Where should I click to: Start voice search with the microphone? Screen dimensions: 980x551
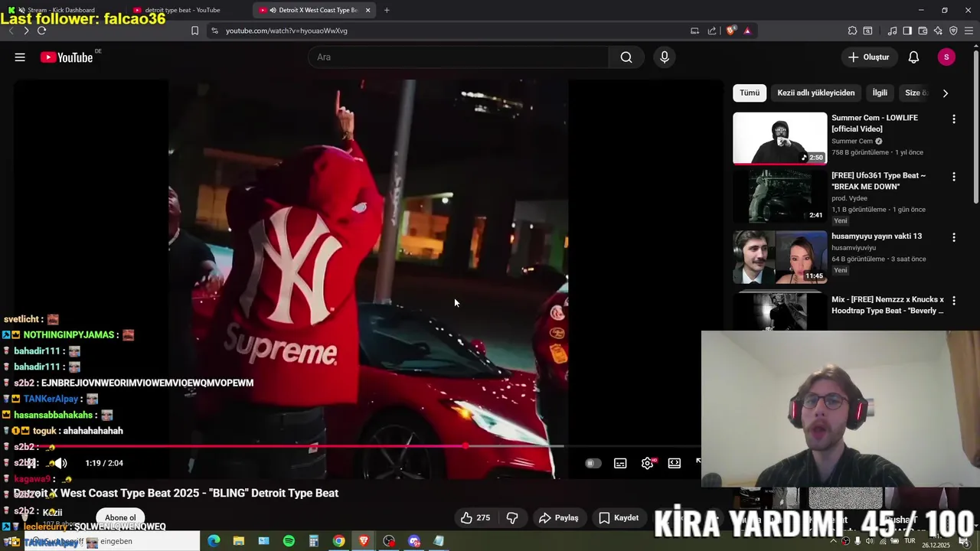tap(664, 57)
